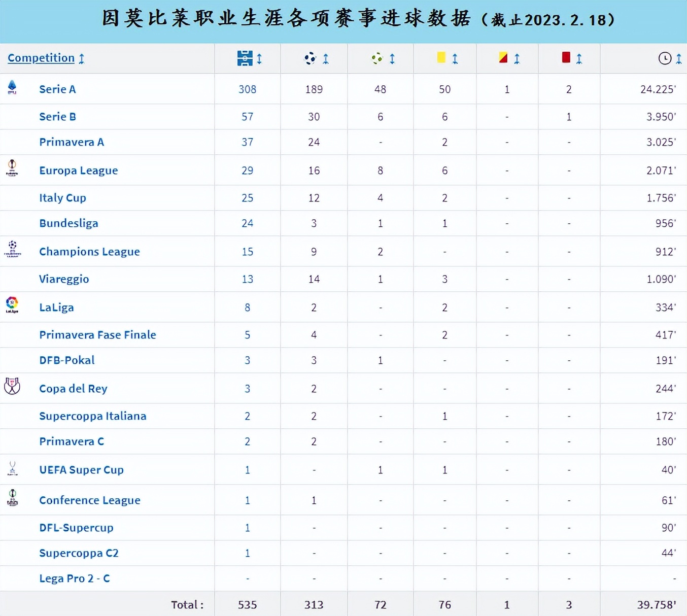Click Serie A yellow cards value 50
687x616 pixels.
tap(445, 89)
